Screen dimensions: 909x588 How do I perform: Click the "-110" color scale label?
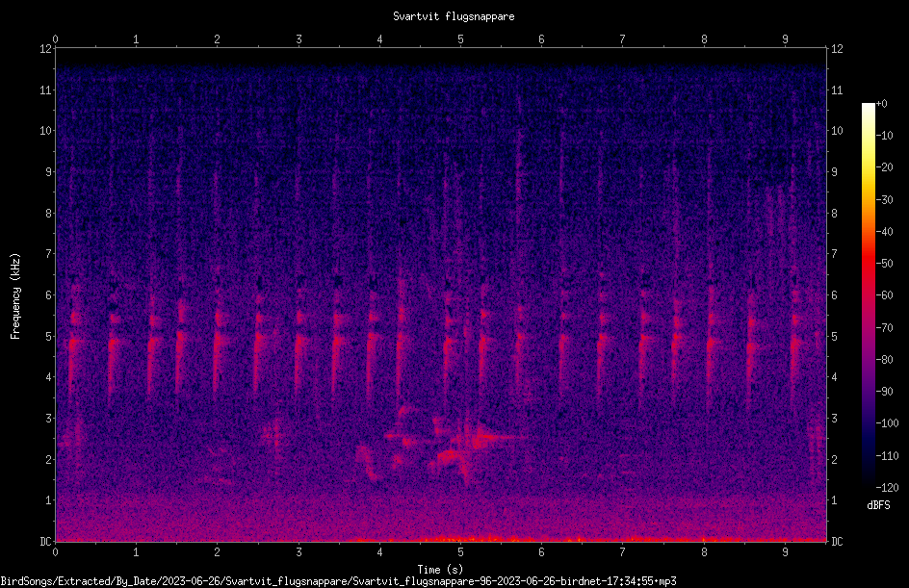coord(887,456)
